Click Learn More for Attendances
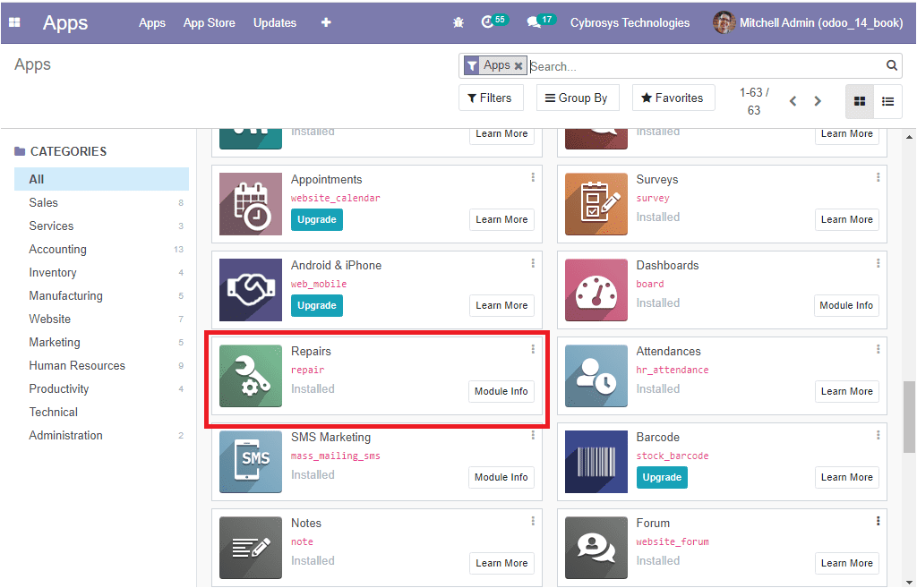Screen dimensions: 917x588 point(847,392)
